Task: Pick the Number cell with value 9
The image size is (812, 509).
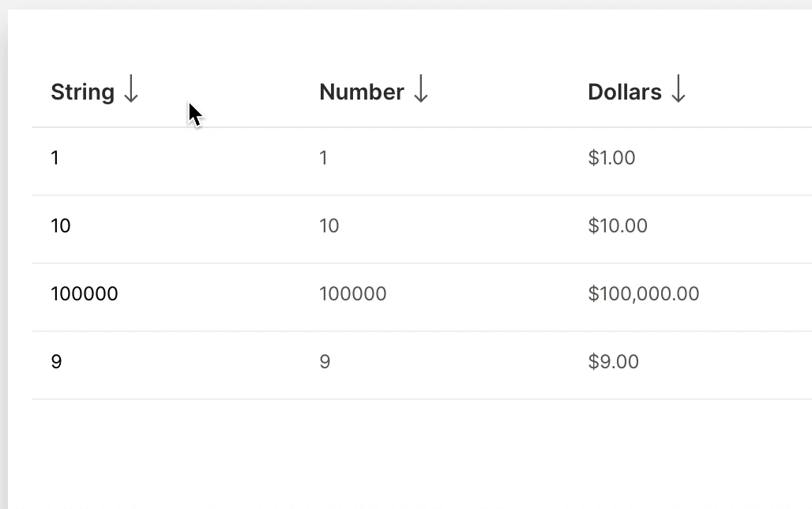Action: 325,362
